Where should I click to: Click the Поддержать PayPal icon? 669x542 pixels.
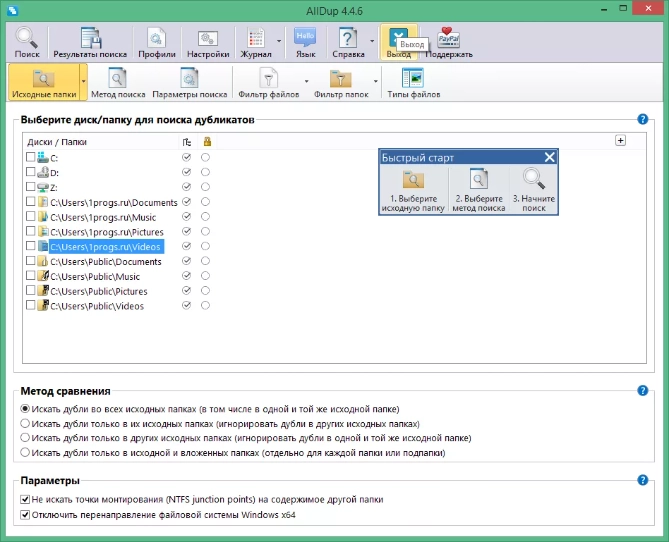pos(449,43)
